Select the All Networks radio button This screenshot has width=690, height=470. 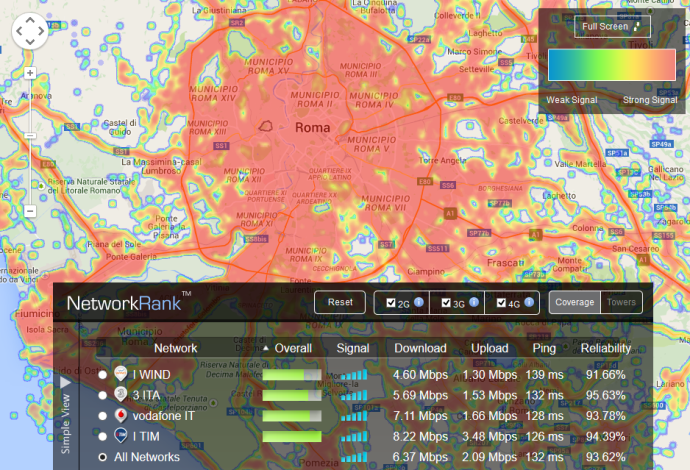click(x=103, y=457)
